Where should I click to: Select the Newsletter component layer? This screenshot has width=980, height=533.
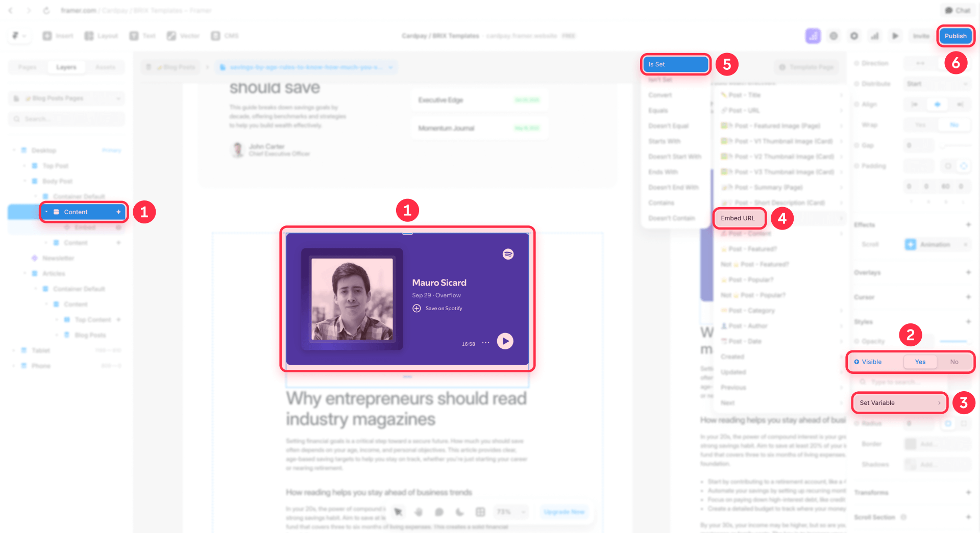click(x=58, y=258)
